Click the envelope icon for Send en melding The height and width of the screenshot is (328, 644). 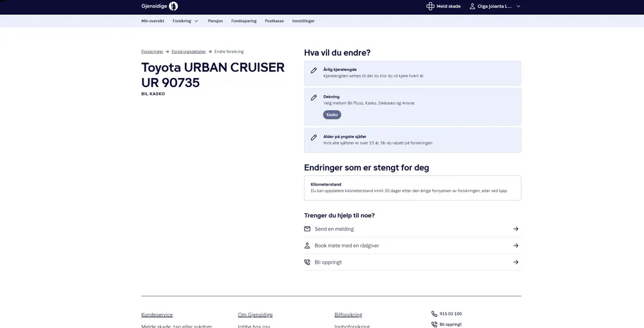(x=307, y=229)
